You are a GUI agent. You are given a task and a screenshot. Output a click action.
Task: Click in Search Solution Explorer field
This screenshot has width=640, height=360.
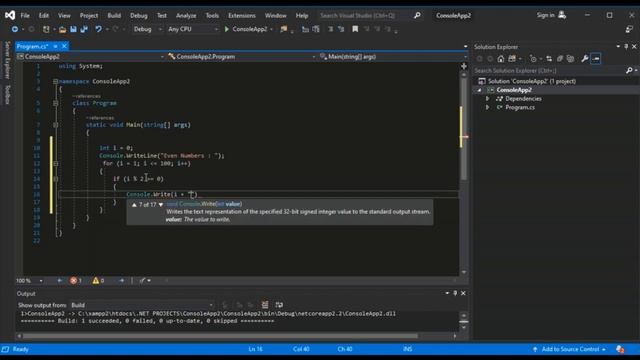549,71
